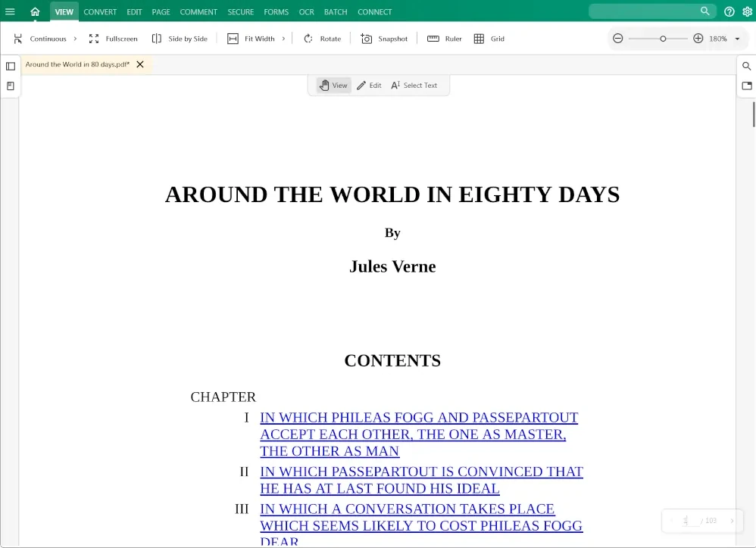This screenshot has width=756, height=548.
Task: Select the Edit mode button
Action: (x=369, y=86)
